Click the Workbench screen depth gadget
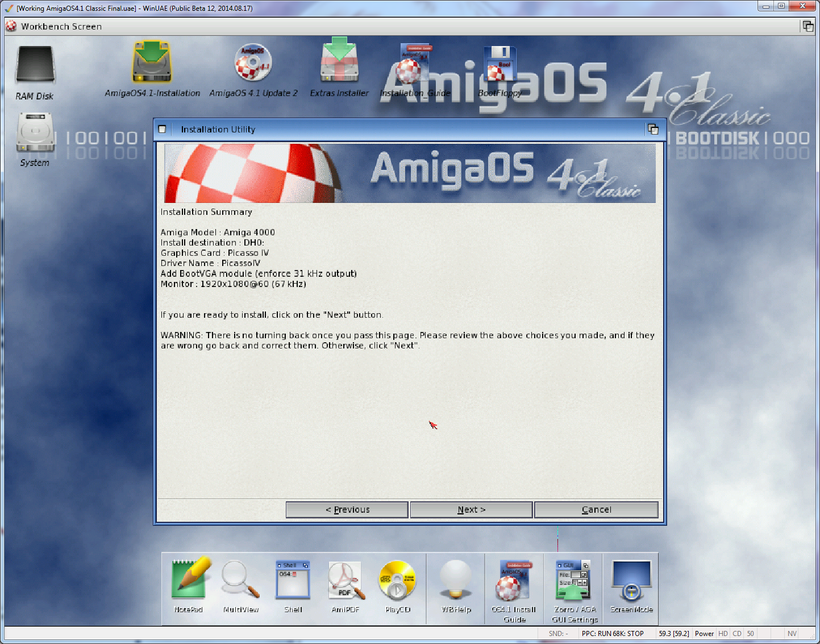This screenshot has height=644, width=820. [x=807, y=26]
